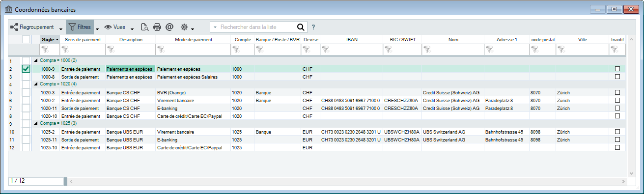Click the filter funnel under Devise
Image resolution: width=644 pixels, height=194 pixels.
(307, 49)
